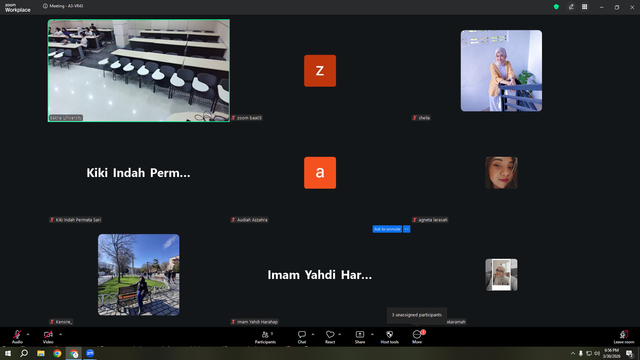
Task: Open the three-dot menu beside Ask to unmute
Action: (x=407, y=229)
